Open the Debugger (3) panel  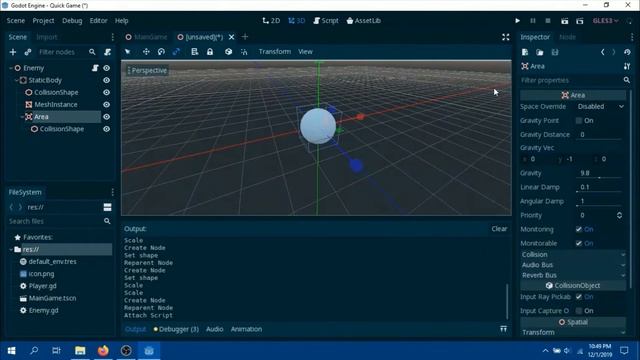(176, 329)
